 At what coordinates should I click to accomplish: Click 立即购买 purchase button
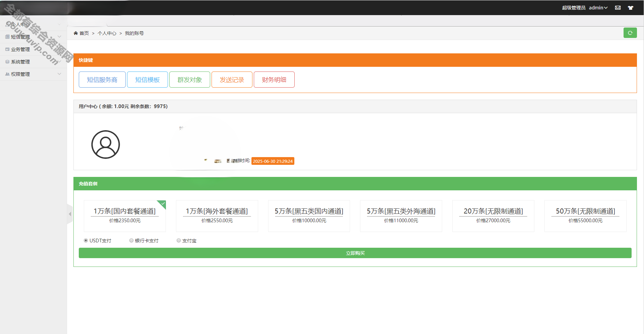pyautogui.click(x=355, y=253)
